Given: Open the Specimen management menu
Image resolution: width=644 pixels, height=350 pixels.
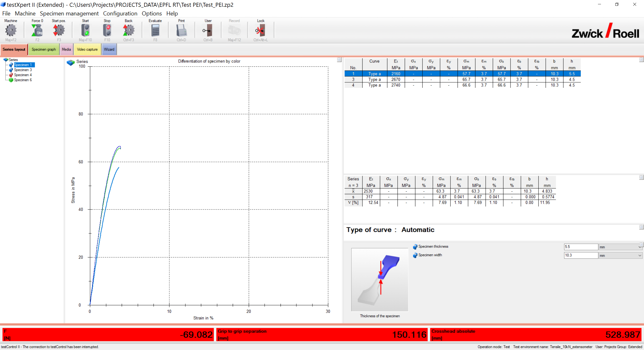Looking at the screenshot, I should point(69,13).
